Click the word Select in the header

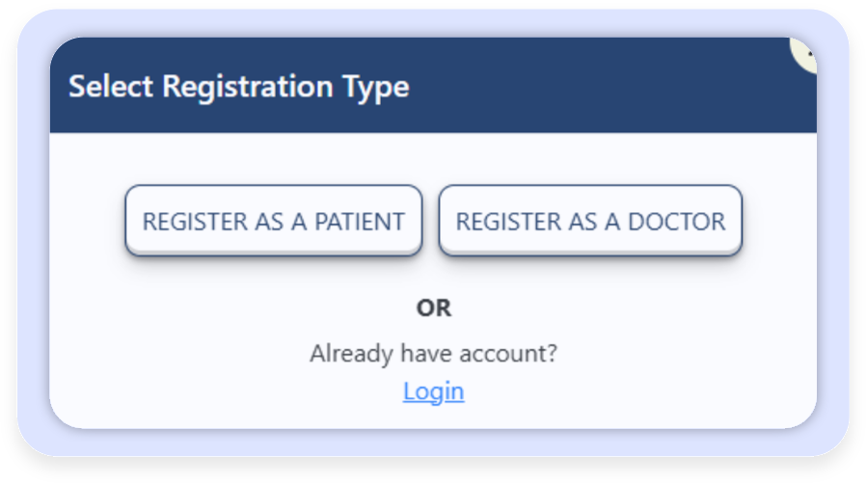111,86
